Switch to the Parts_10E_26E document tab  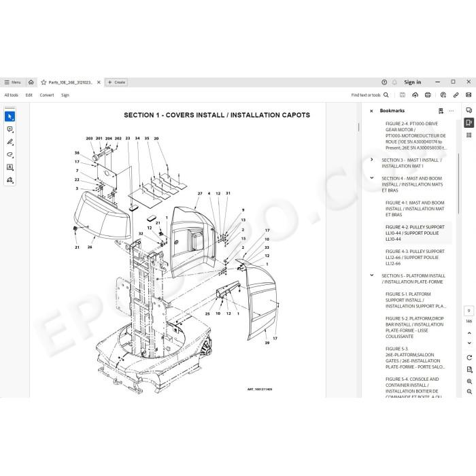(70, 82)
